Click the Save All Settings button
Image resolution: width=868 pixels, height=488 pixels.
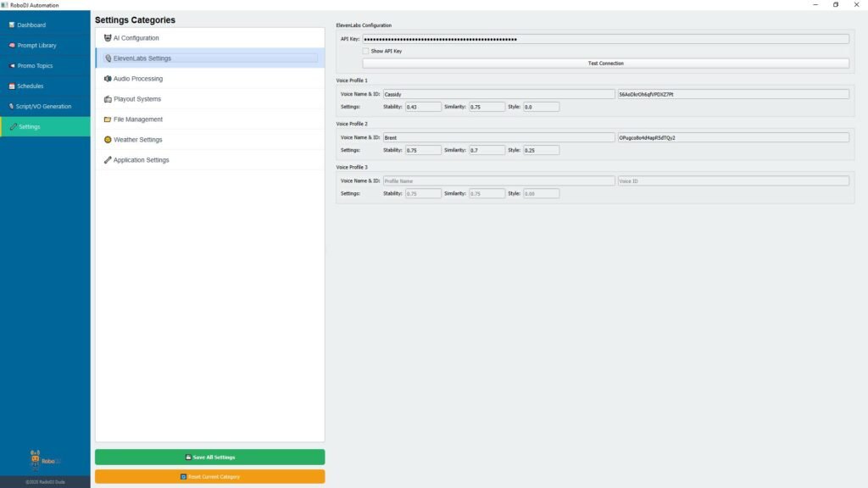click(x=209, y=457)
